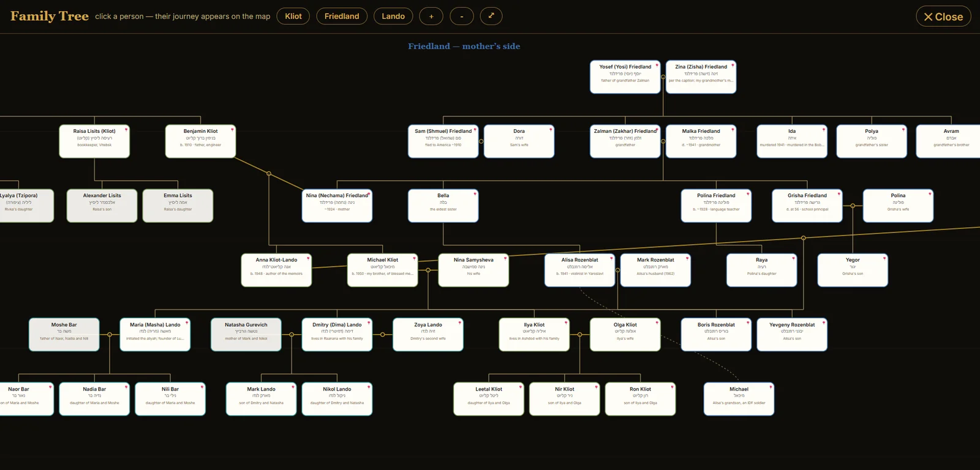Image resolution: width=980 pixels, height=470 pixels.
Task: Click the pin icon on Sam (Shmuel) Friedland
Action: 475,129
